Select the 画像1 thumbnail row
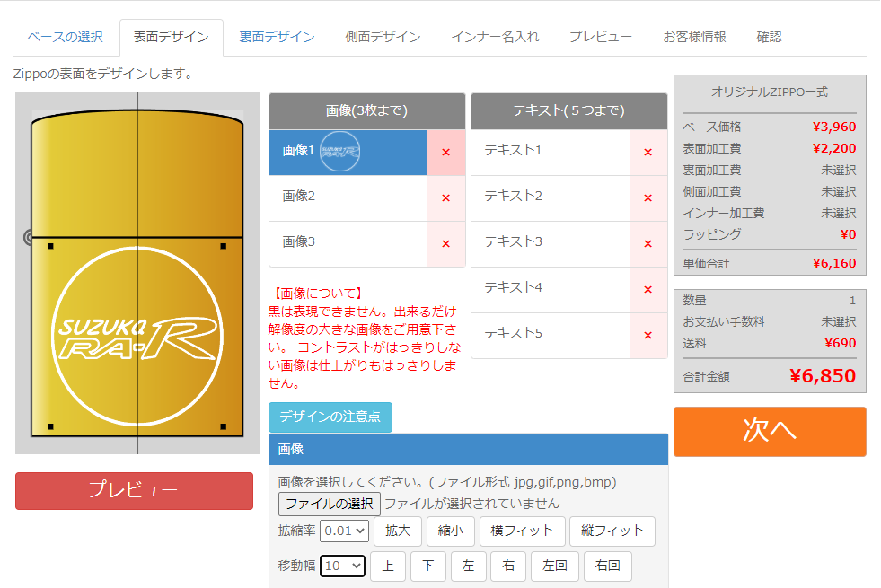This screenshot has height=588, width=881. [348, 152]
